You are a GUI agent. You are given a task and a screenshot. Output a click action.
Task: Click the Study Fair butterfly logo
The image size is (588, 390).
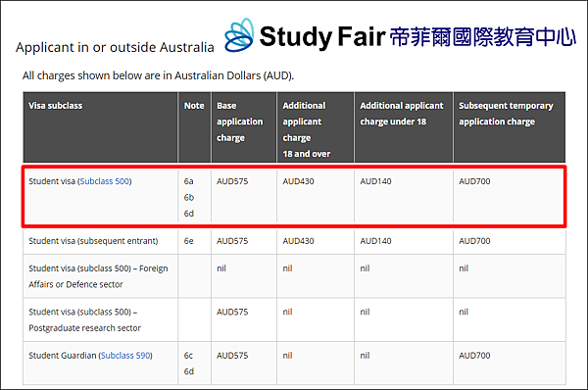tap(239, 35)
